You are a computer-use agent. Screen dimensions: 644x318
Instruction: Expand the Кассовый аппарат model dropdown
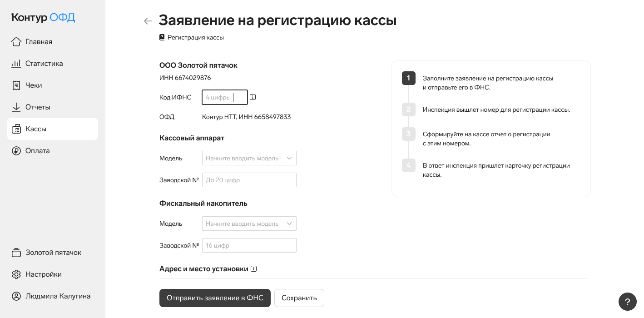point(249,158)
